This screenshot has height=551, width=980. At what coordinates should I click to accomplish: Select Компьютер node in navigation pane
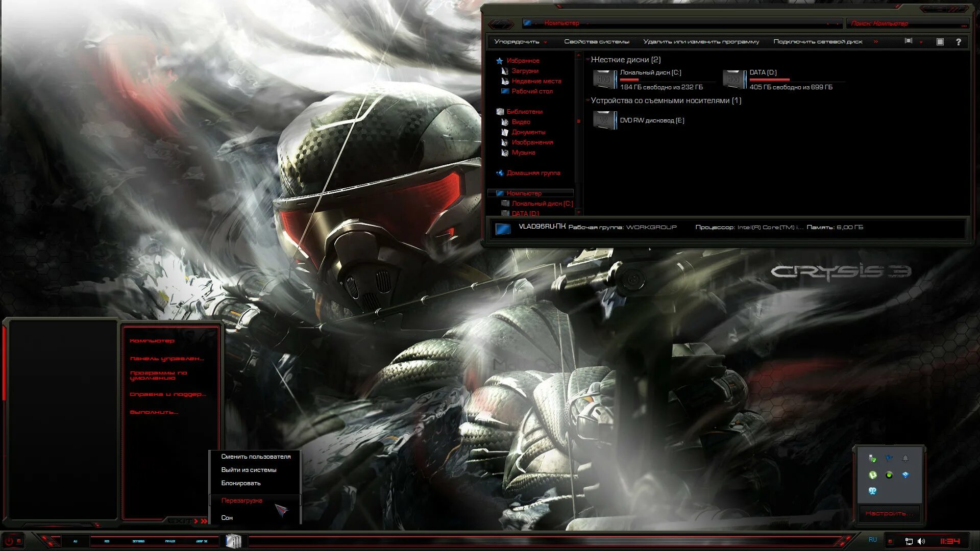tap(531, 193)
